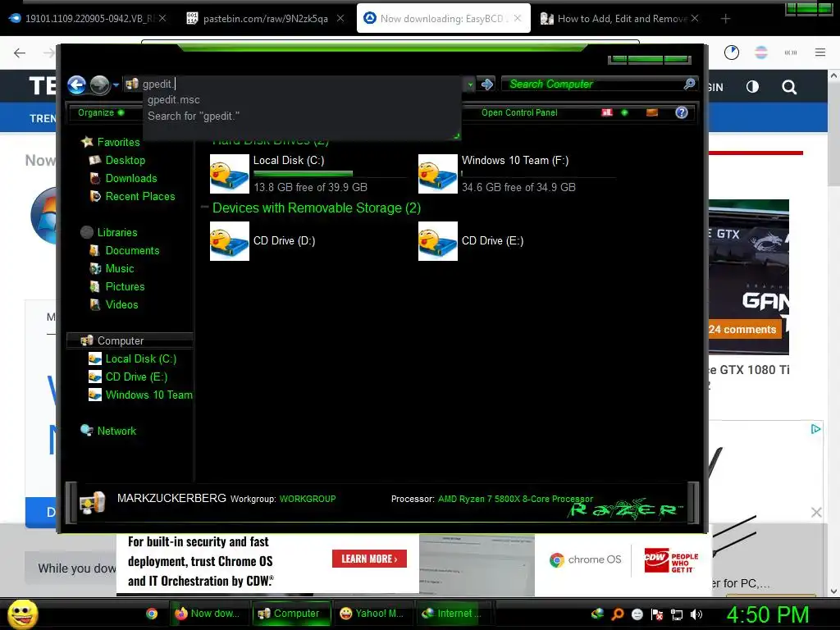This screenshot has height=630, width=840.
Task: Switch to the pastebin.com browser tab
Action: [x=265, y=19]
